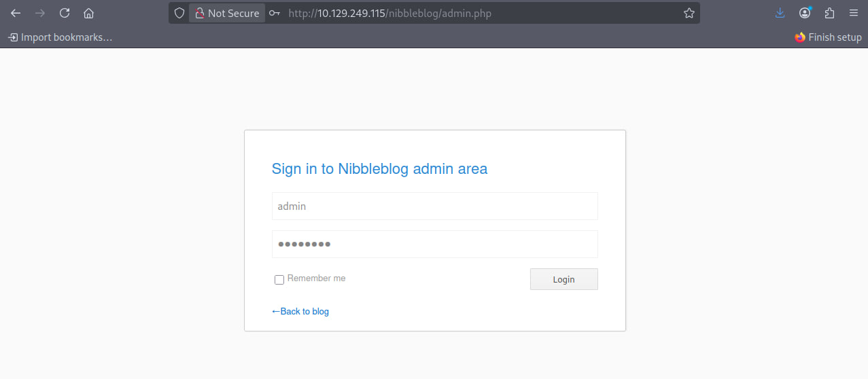Focus the address bar URL

[389, 13]
